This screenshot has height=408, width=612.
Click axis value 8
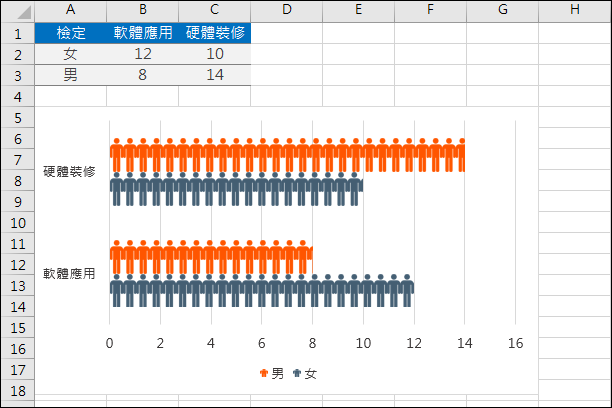click(312, 343)
